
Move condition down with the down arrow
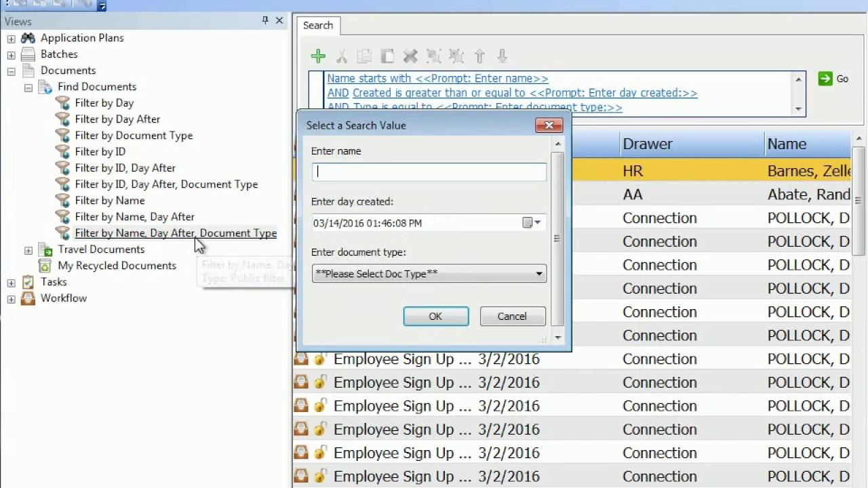502,56
